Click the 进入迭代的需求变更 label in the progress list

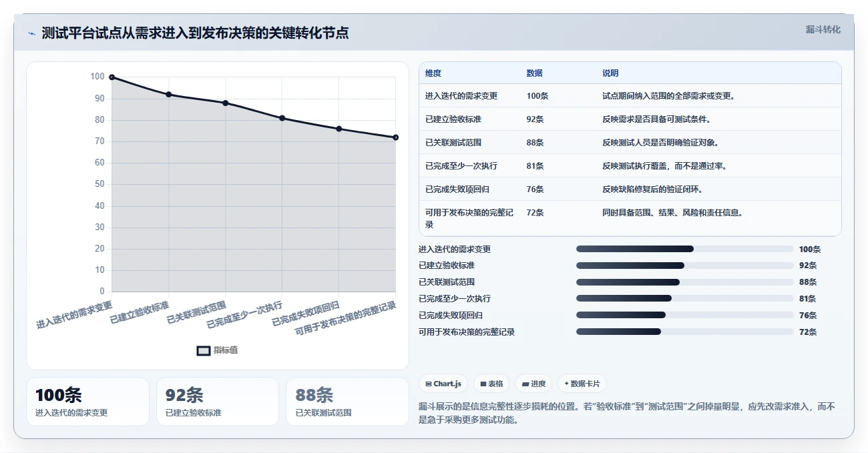(455, 250)
